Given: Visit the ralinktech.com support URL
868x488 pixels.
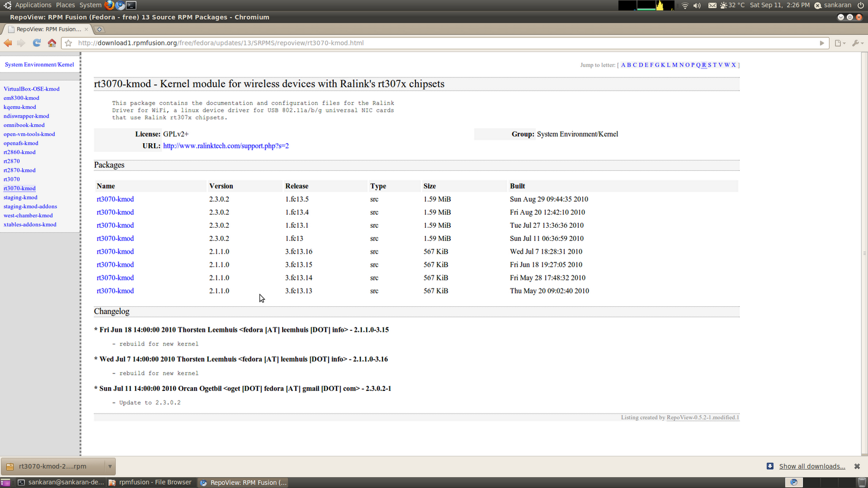Looking at the screenshot, I should (x=226, y=146).
